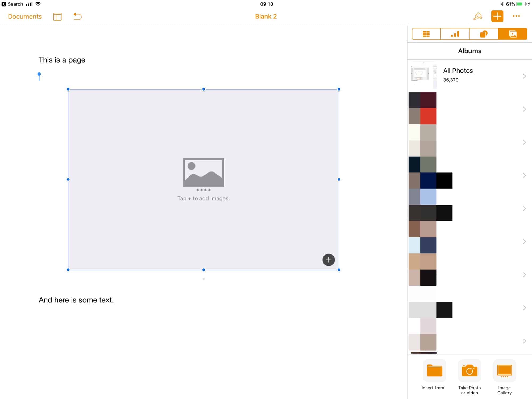Viewport: 532px width, 399px height.
Task: Expand the second album's chevron
Action: [524, 109]
